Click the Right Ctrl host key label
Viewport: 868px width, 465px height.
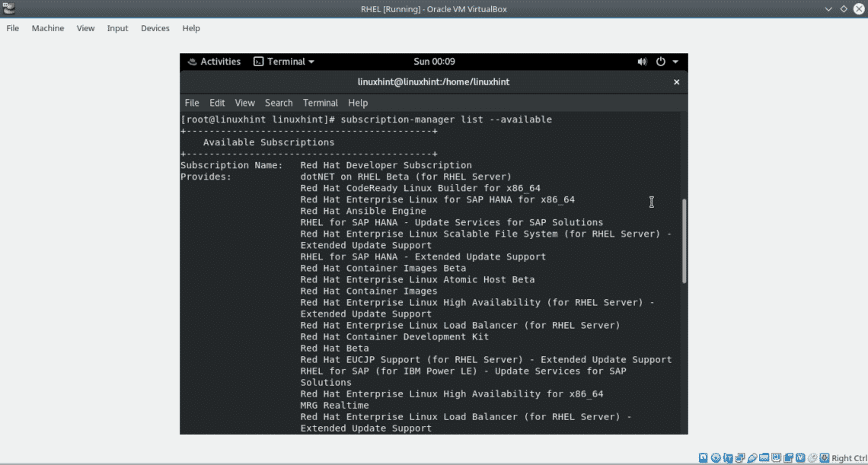[849, 458]
